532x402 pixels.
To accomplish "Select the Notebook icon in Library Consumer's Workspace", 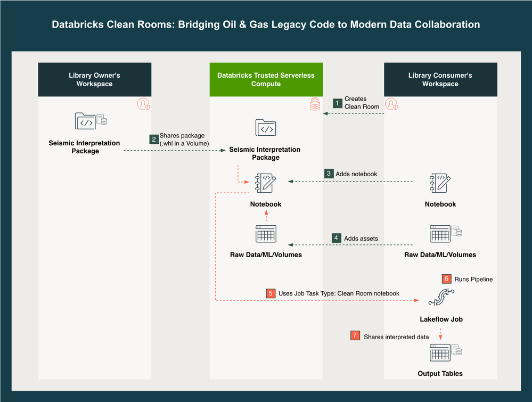I will (x=440, y=183).
